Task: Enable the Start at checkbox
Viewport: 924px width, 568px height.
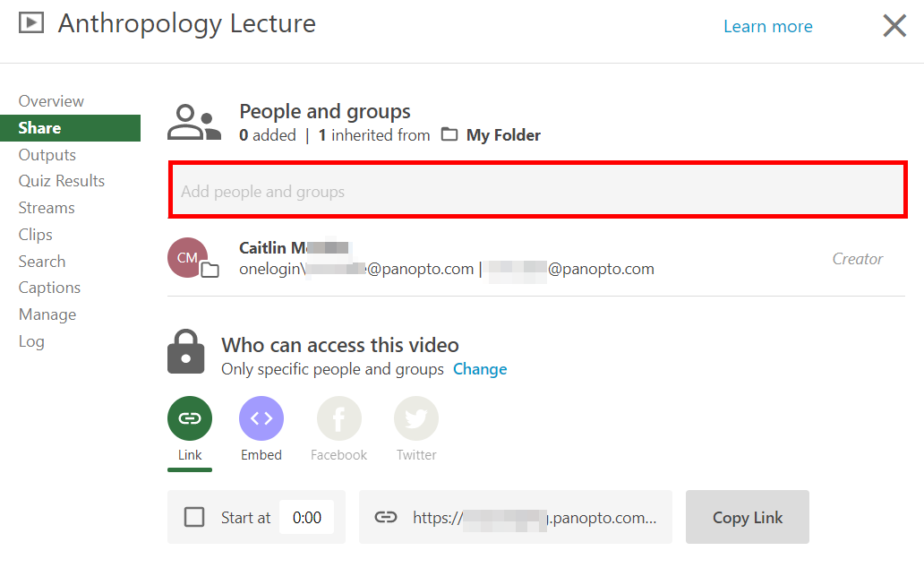Action: pos(194,517)
